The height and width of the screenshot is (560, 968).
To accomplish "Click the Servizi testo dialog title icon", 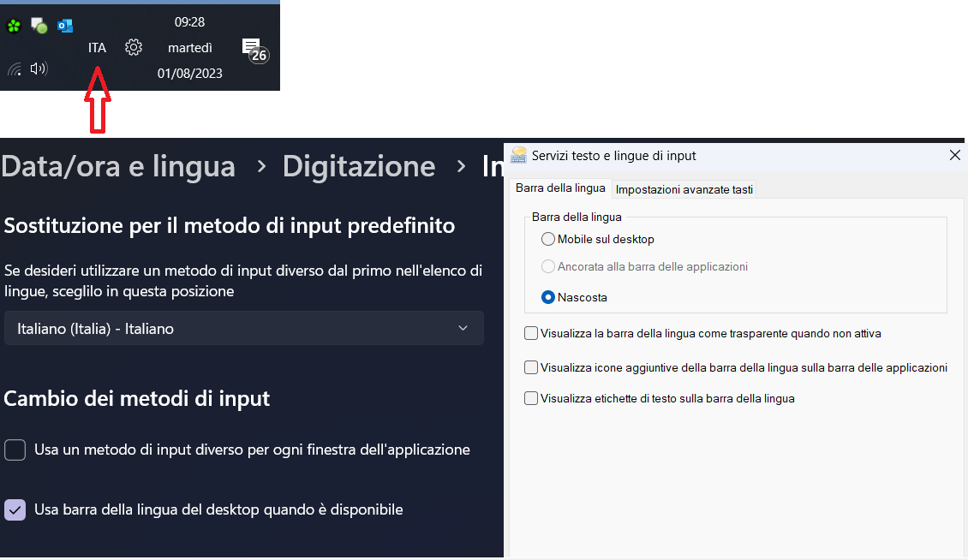I will (x=518, y=155).
